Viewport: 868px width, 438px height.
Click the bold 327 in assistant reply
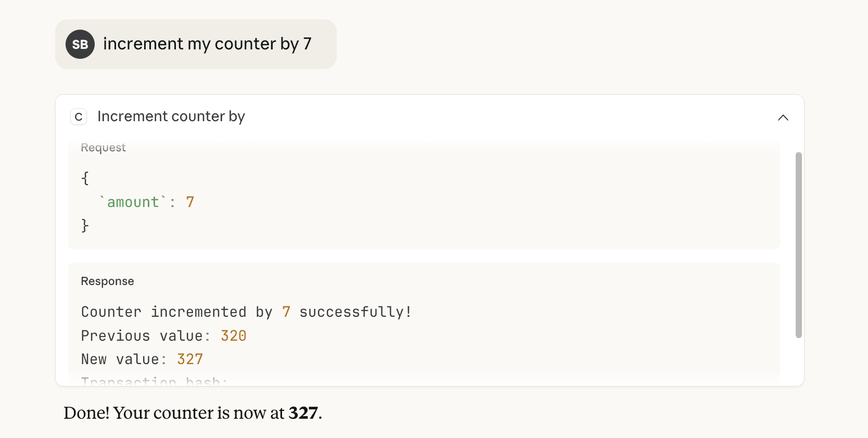click(x=303, y=413)
